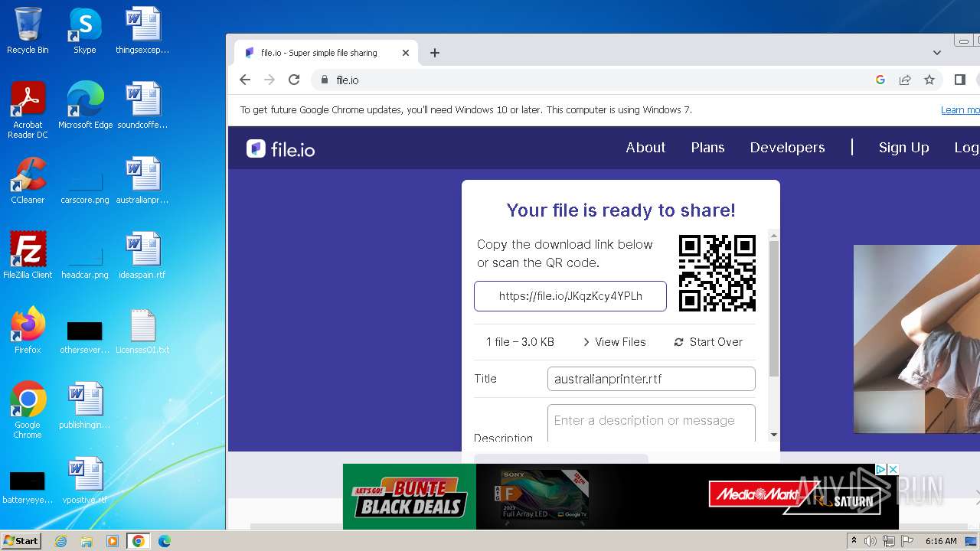This screenshot has height=551, width=980.
Task: Expand the tab search dropdown arrow
Action: click(937, 53)
